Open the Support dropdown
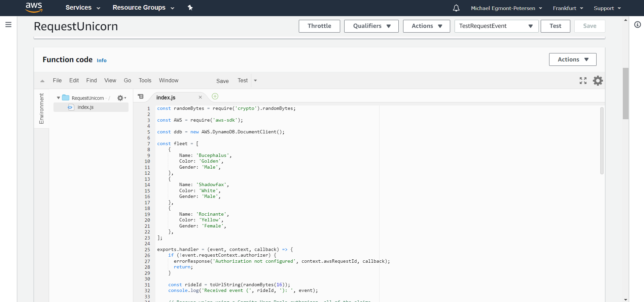This screenshot has height=302, width=644. pos(607,8)
